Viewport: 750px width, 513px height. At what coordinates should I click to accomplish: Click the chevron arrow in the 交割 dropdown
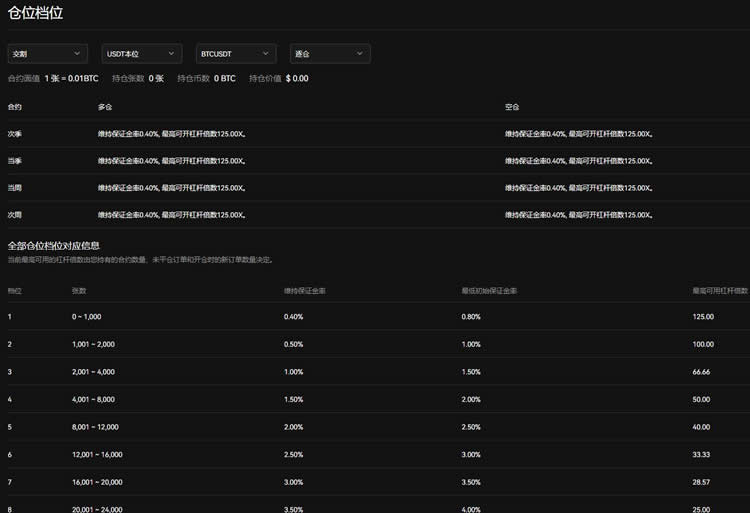(78, 54)
